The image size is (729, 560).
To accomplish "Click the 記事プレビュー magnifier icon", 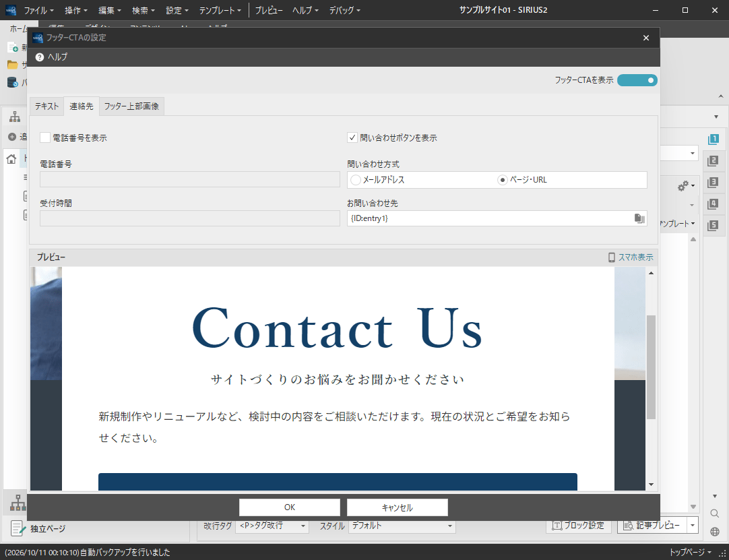I will [629, 526].
